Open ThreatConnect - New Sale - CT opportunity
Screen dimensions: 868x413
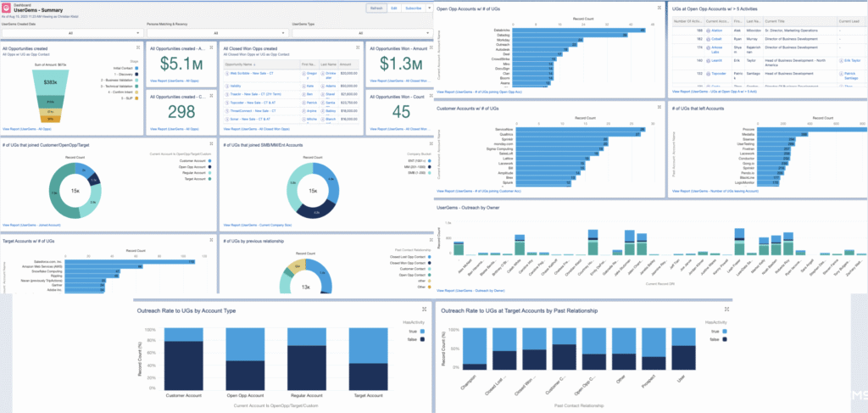tap(252, 111)
